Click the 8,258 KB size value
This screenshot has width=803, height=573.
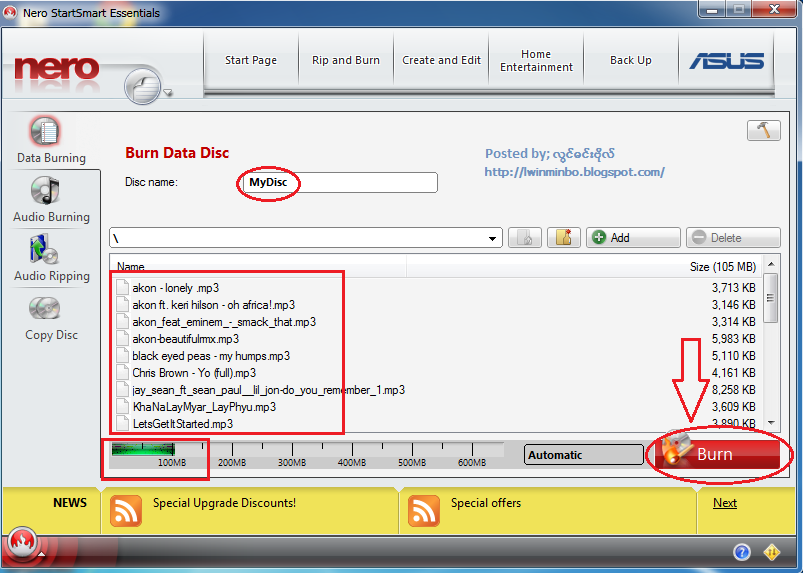(733, 390)
